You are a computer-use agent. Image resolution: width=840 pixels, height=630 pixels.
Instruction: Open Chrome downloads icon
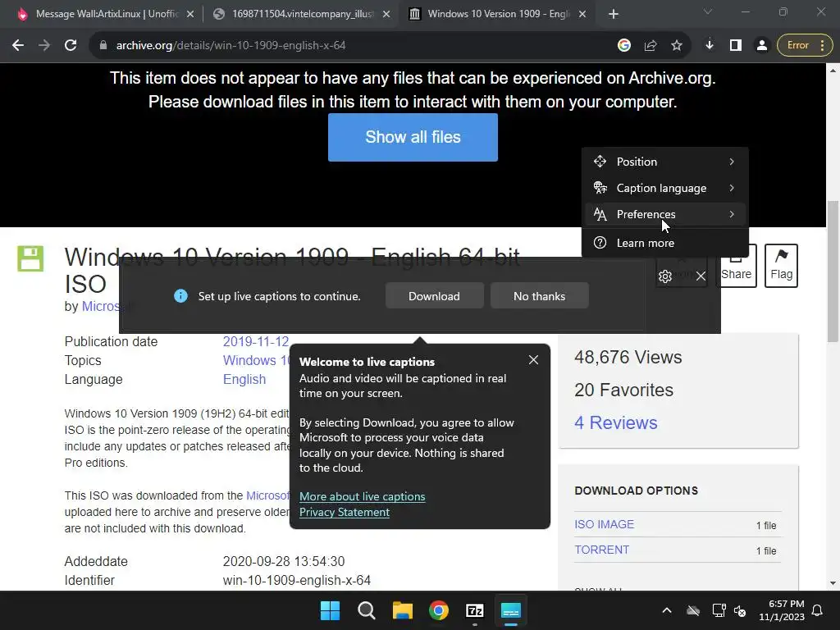tap(710, 46)
